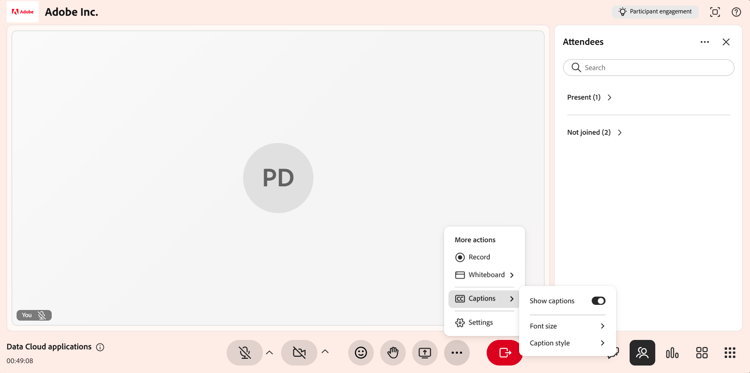Click the Captions chevron arrow
Viewport: 750px width, 373px height.
coord(512,298)
